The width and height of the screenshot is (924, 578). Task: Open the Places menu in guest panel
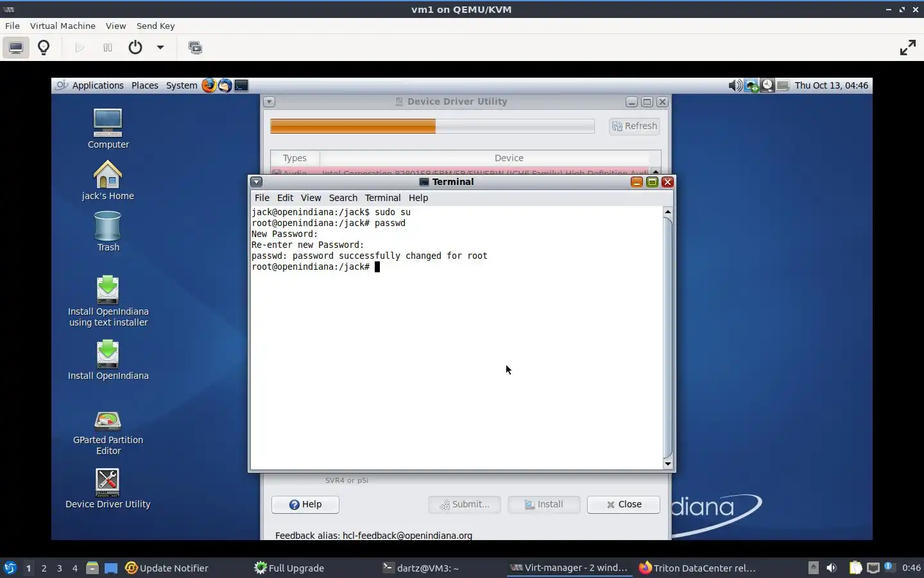pos(145,85)
